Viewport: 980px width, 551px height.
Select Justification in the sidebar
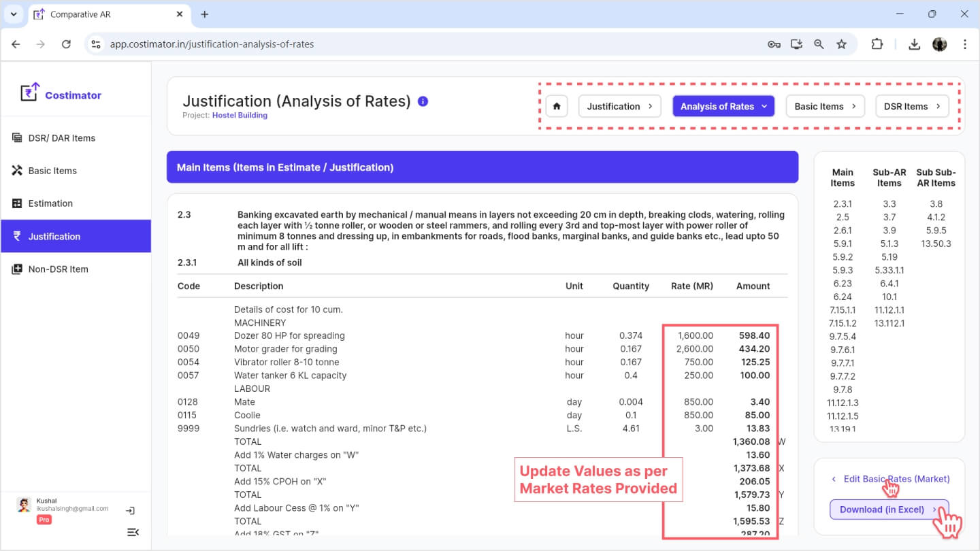(x=76, y=236)
